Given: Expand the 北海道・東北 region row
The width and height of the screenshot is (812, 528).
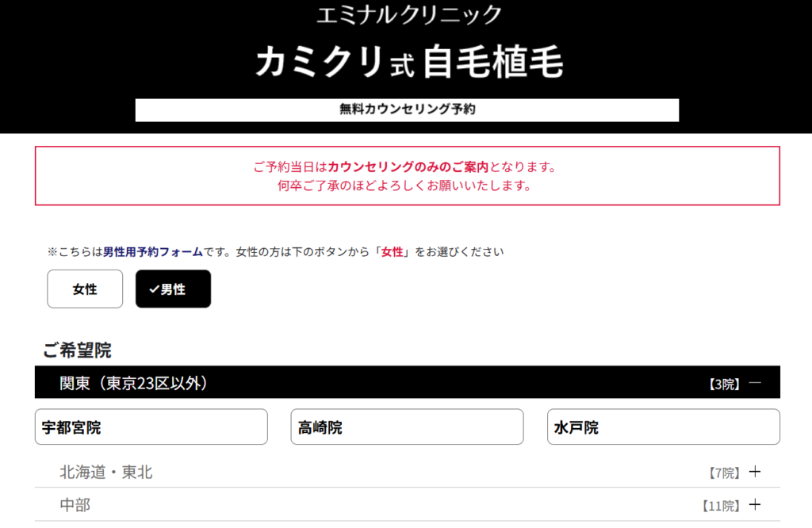Looking at the screenshot, I should 407,472.
